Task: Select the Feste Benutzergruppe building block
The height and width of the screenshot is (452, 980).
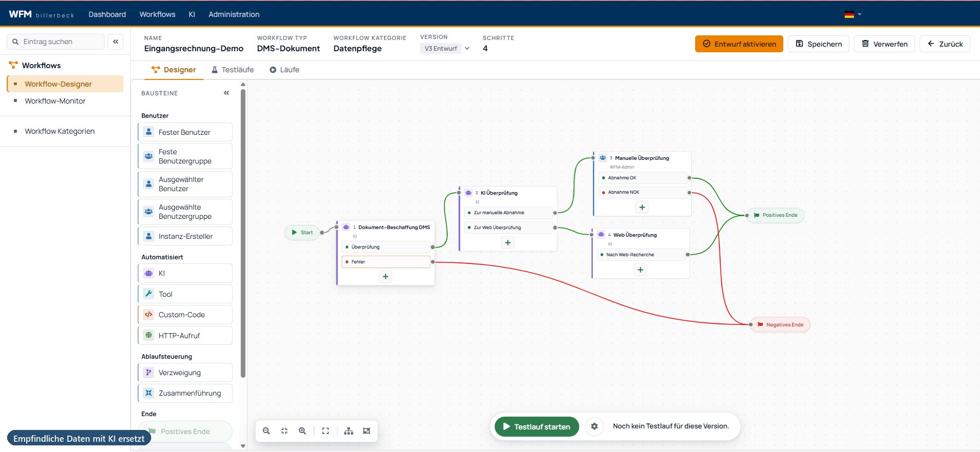Action: (x=185, y=156)
